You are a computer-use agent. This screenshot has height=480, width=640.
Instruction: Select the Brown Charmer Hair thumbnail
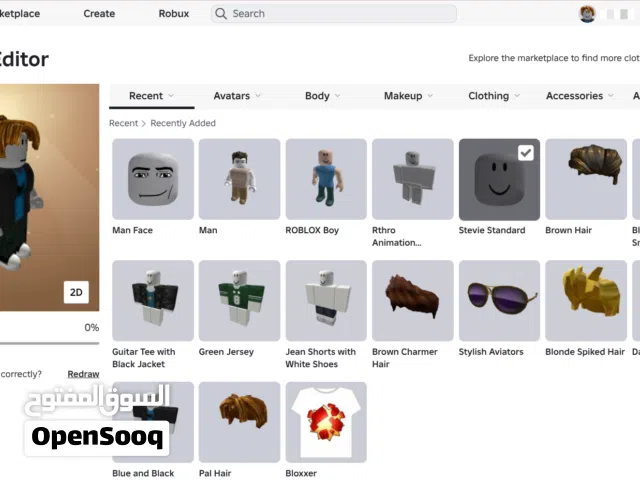[413, 300]
